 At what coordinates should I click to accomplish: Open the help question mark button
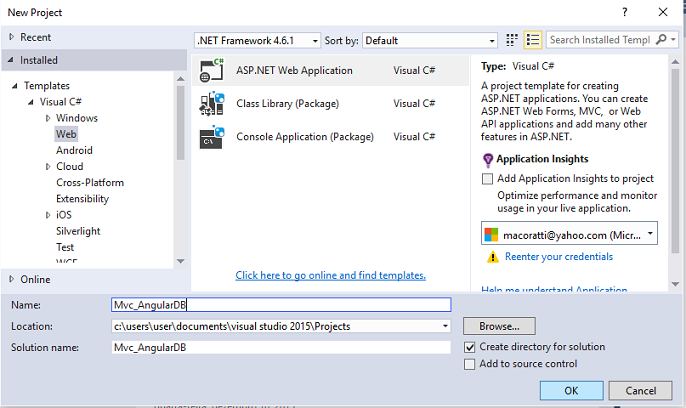coord(625,12)
